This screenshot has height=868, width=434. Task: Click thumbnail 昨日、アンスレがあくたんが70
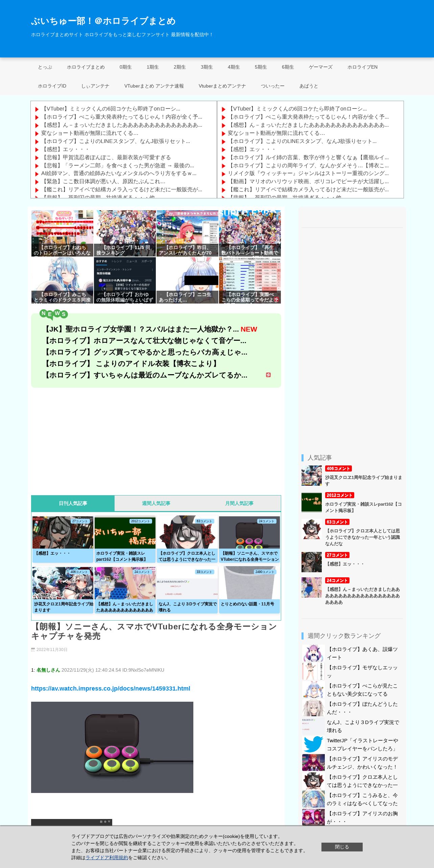pos(187,233)
